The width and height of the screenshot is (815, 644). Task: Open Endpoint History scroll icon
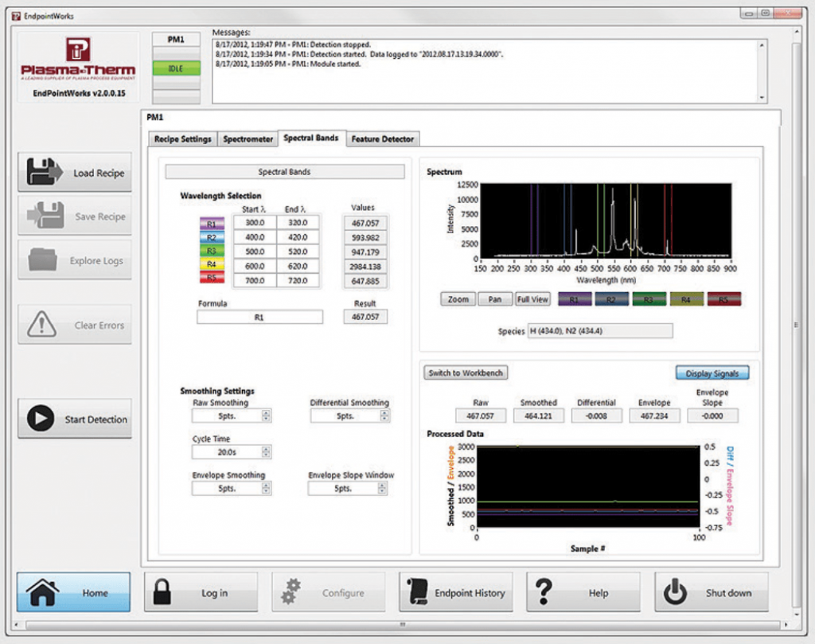click(418, 592)
